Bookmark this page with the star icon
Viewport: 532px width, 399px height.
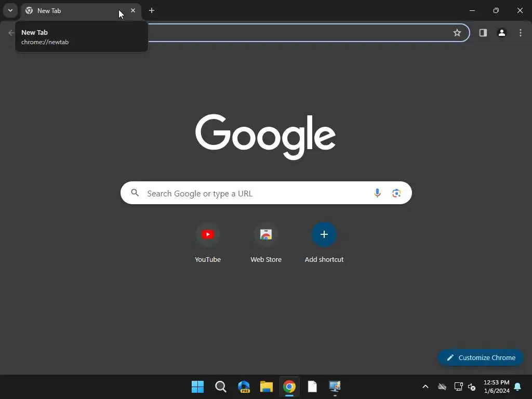(457, 33)
